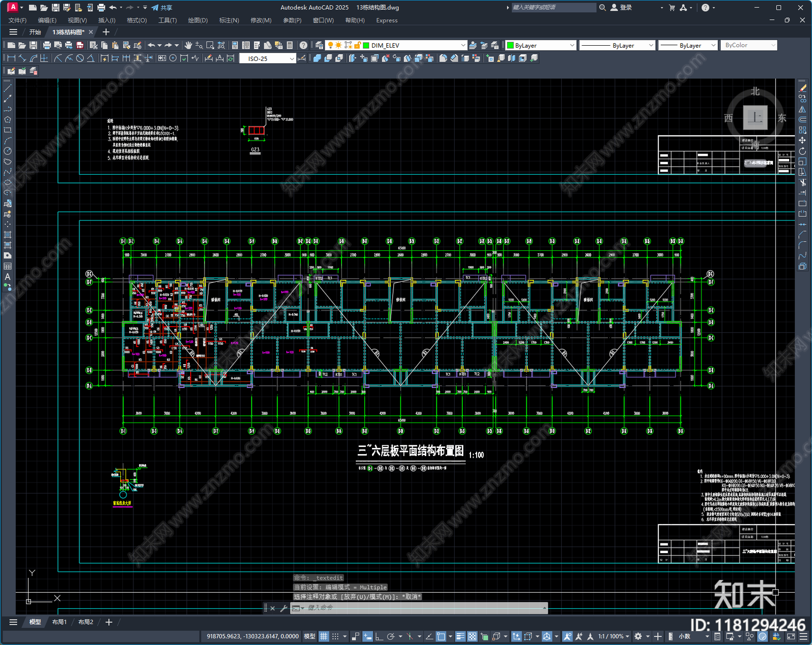Click the Erase tool in right toolbar
Viewport: 812px width, 645px height.
click(802, 88)
